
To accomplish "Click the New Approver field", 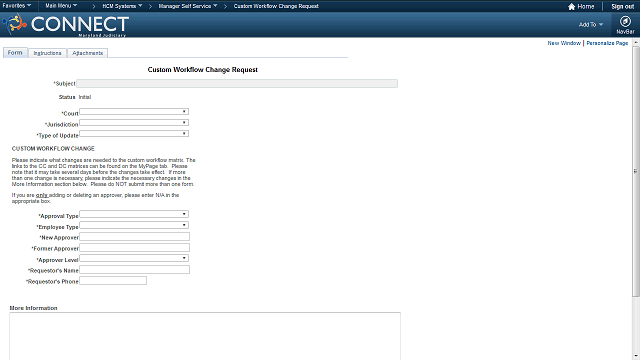I will (x=134, y=236).
